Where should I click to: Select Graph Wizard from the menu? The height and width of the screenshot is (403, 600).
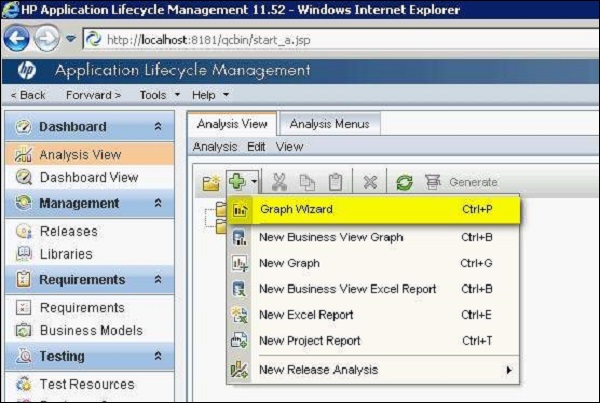(296, 210)
